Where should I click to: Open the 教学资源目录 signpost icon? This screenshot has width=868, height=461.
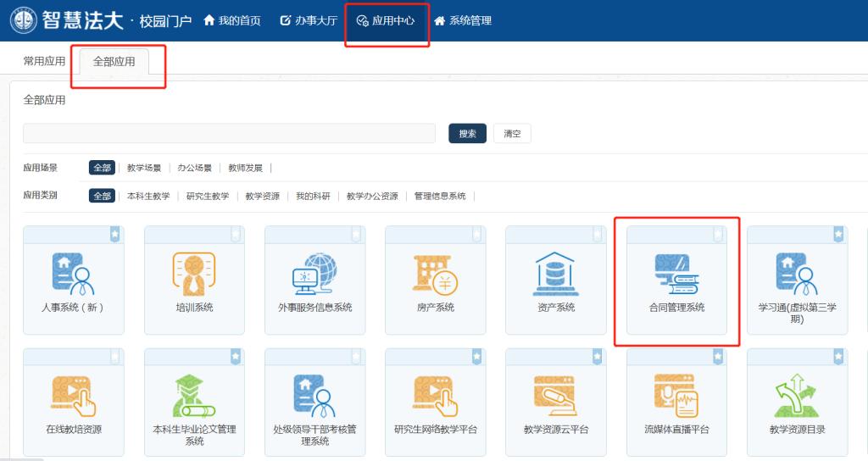(797, 396)
